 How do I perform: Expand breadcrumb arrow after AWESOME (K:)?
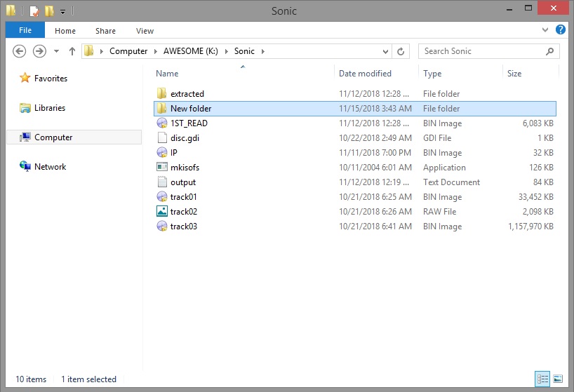226,51
